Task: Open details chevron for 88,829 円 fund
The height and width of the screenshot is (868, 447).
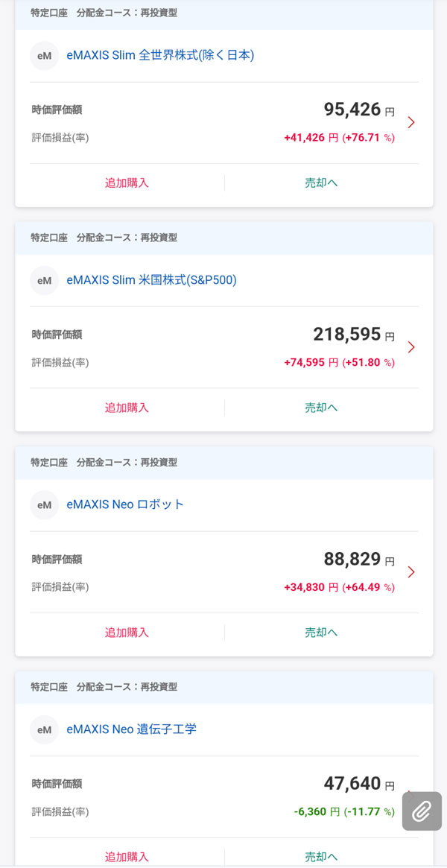Action: [x=411, y=571]
